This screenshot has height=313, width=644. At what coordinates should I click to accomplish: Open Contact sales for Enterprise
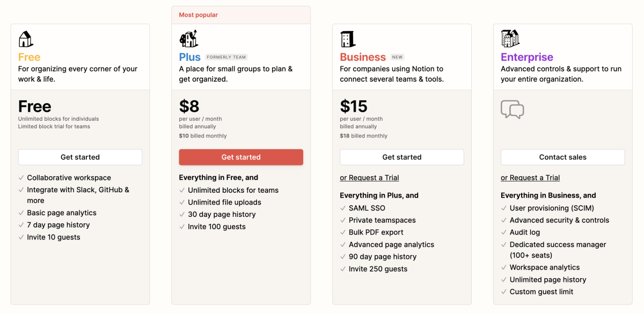(x=563, y=157)
